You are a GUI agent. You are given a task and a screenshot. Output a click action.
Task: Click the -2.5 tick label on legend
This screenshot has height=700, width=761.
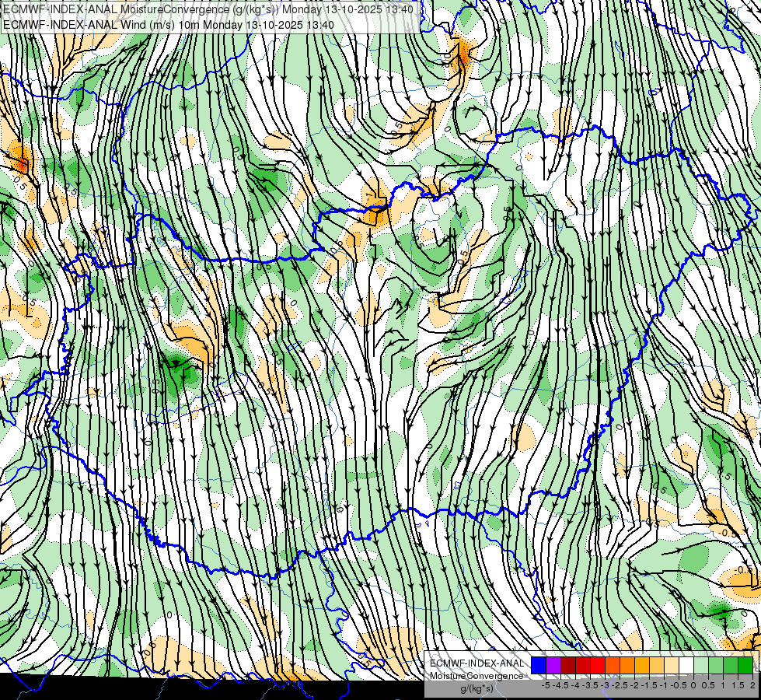[620, 685]
